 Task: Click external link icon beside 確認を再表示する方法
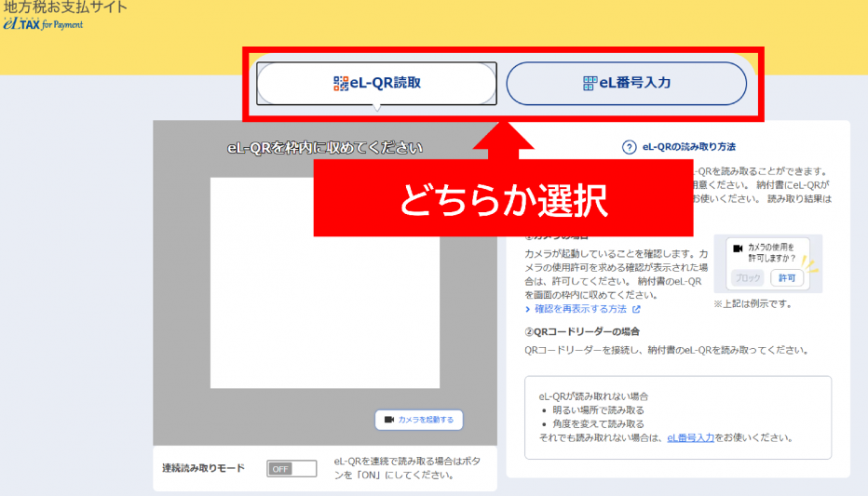pyautogui.click(x=637, y=309)
